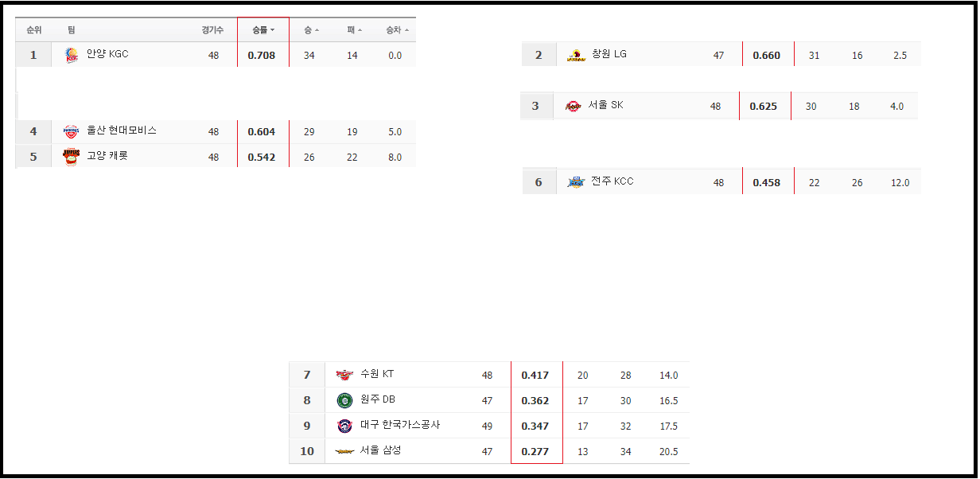Click the 안양 KGC team logo
Screen dimensions: 980x479
72,55
